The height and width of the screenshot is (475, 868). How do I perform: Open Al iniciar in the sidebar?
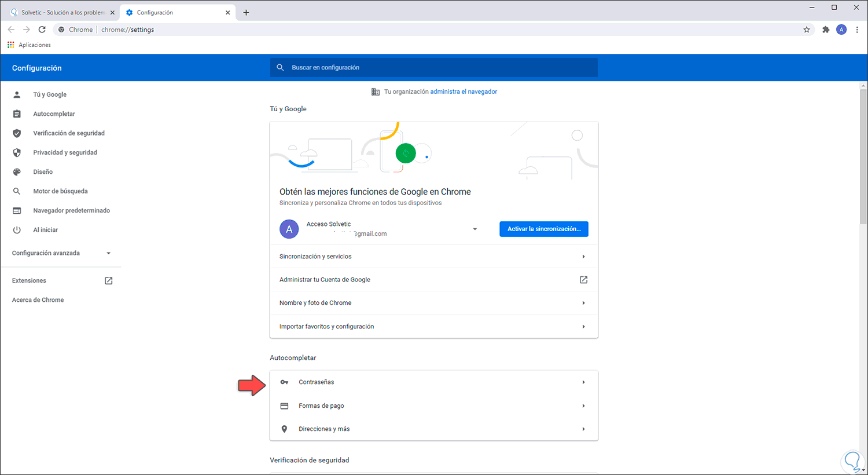coord(45,230)
